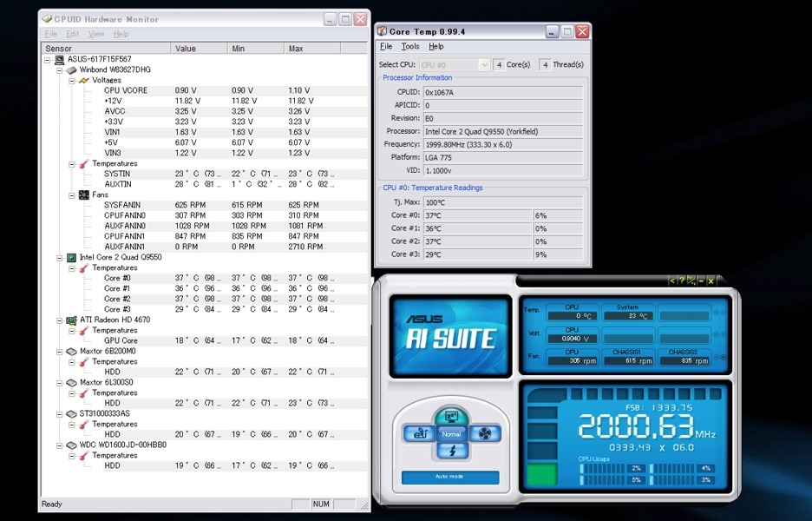Screen dimensions: 812x521
Task: Click the Intel Core 2 Quad Q9550 chip icon
Action: pos(72,257)
